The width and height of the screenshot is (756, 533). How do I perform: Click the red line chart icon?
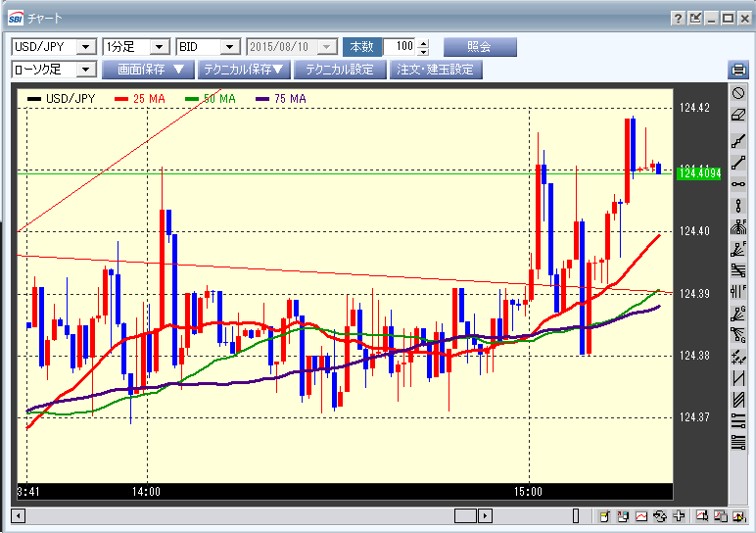pyautogui.click(x=641, y=516)
